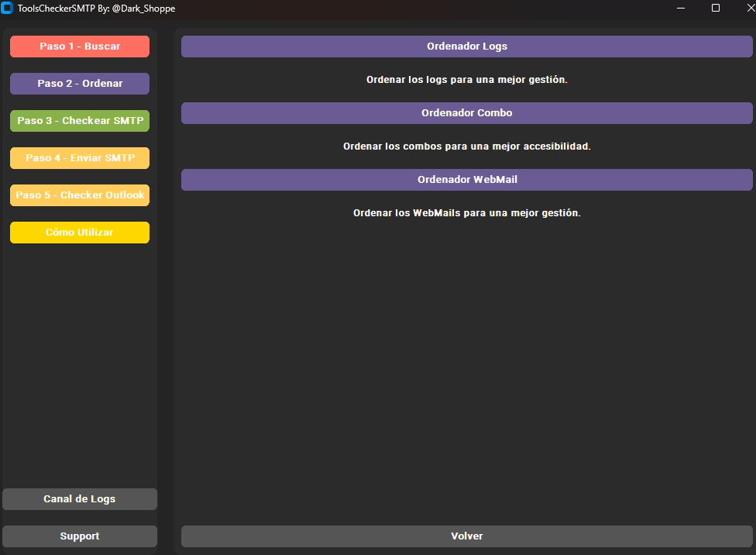The height and width of the screenshot is (555, 756).
Task: Contact Support via the sidebar button
Action: [x=79, y=536]
